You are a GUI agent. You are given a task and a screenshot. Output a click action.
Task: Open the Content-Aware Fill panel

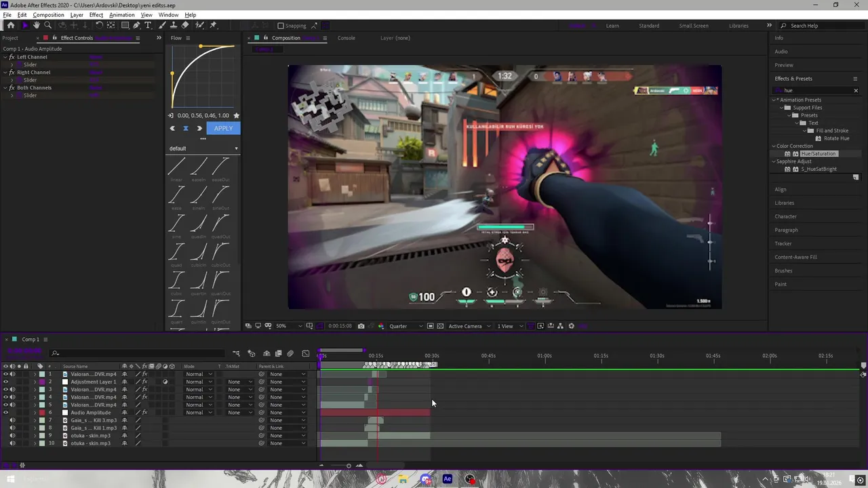pos(795,257)
